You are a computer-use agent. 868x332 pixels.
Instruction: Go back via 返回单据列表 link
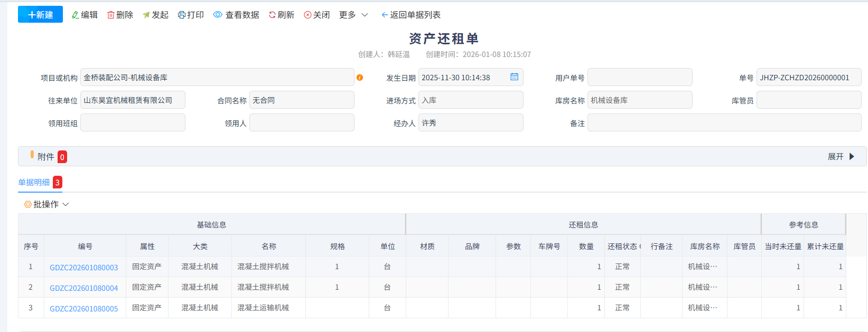411,15
